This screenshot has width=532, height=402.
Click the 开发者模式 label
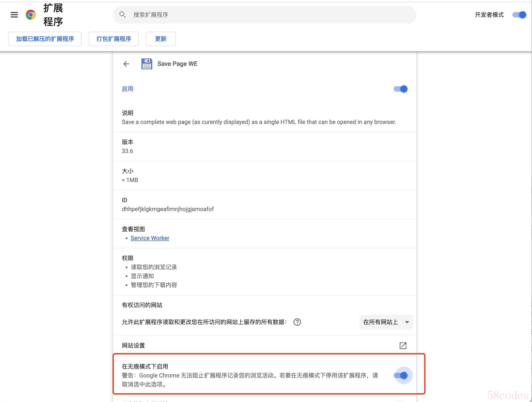489,15
